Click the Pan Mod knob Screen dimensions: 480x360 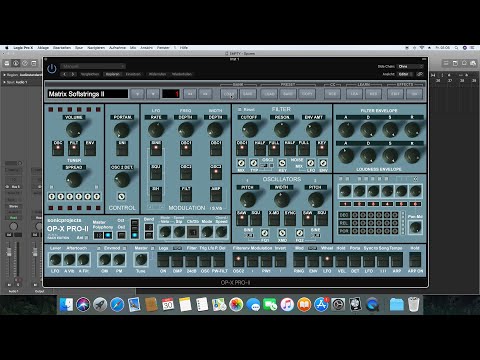(415, 227)
